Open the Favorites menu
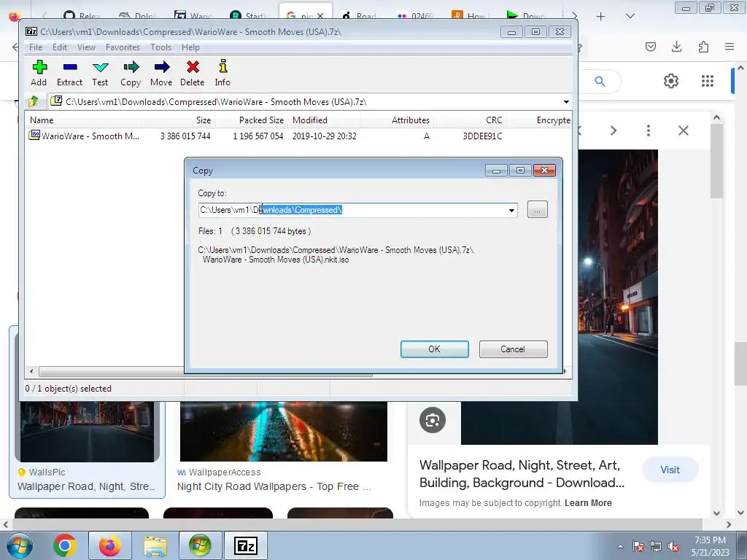 tap(123, 47)
